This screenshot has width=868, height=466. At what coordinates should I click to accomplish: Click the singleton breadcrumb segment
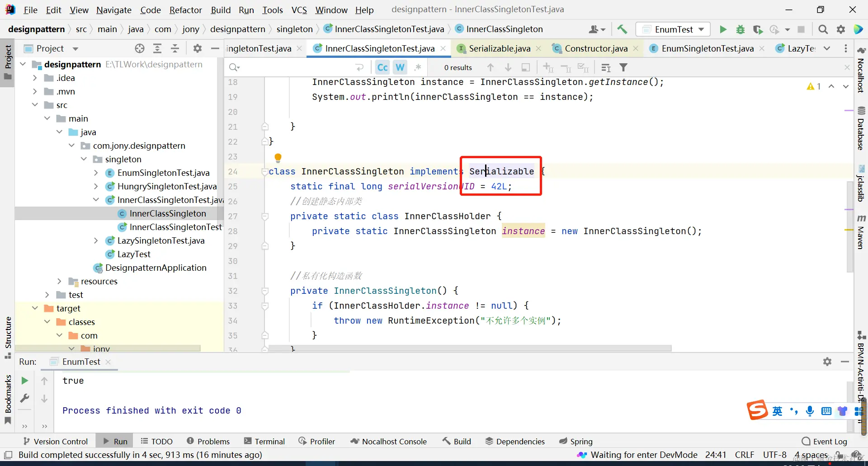coord(294,29)
